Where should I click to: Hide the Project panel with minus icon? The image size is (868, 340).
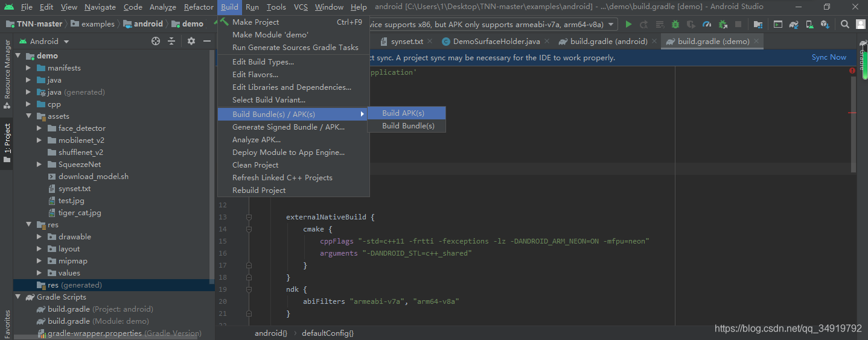coord(207,41)
